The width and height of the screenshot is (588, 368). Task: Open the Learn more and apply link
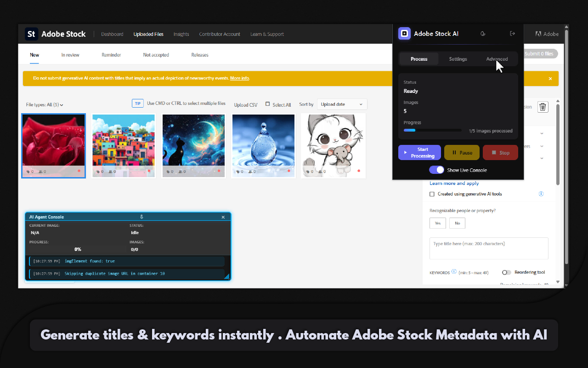(454, 183)
